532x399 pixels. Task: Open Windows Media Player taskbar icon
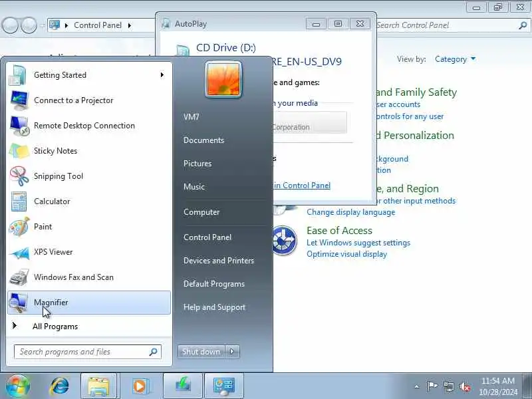[x=140, y=386]
